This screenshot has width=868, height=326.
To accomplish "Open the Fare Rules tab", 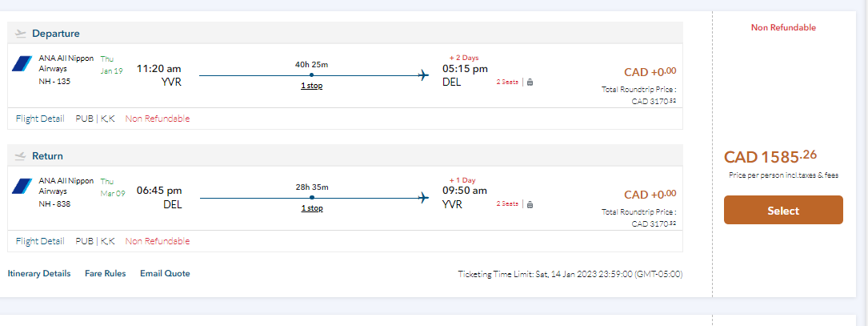I will pos(106,273).
